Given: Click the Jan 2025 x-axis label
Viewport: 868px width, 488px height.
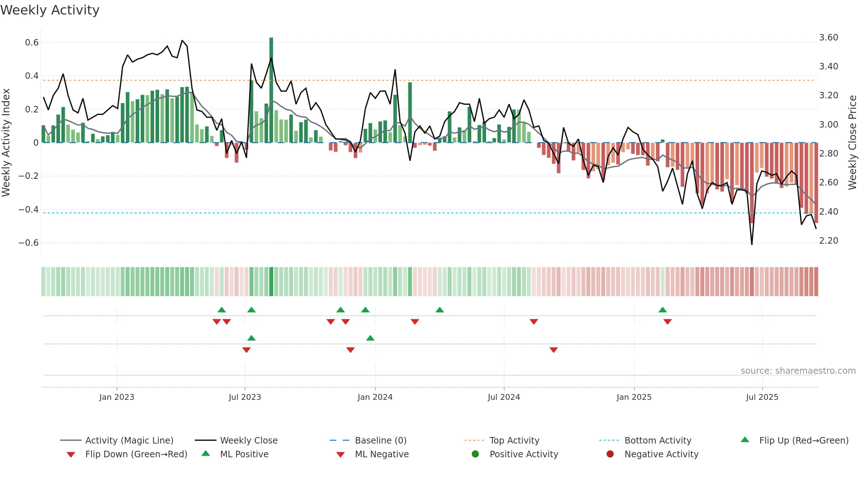Looking at the screenshot, I should pyautogui.click(x=634, y=397).
